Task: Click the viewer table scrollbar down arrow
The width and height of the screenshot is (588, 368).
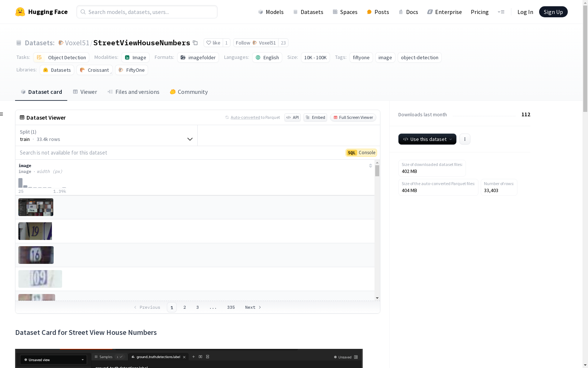Action: point(377,298)
